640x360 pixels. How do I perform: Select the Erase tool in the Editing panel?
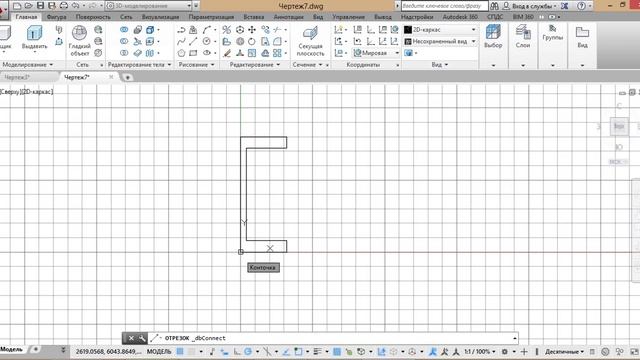point(227,53)
